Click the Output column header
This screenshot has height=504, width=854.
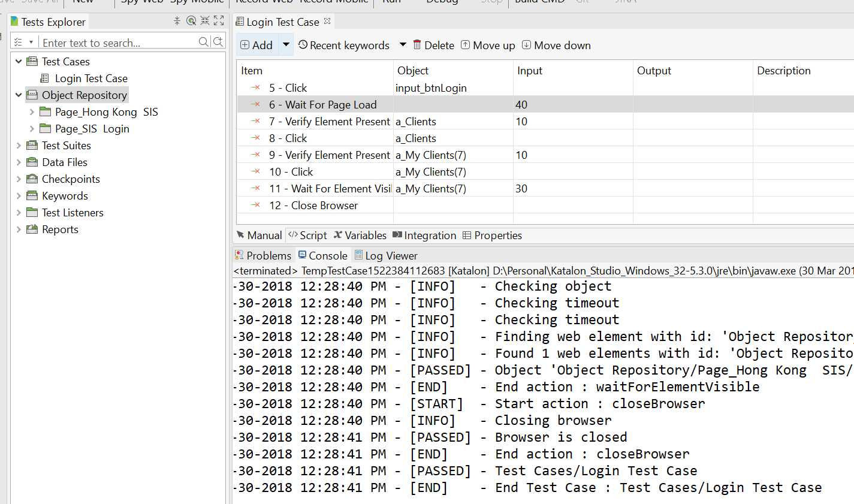pyautogui.click(x=693, y=70)
